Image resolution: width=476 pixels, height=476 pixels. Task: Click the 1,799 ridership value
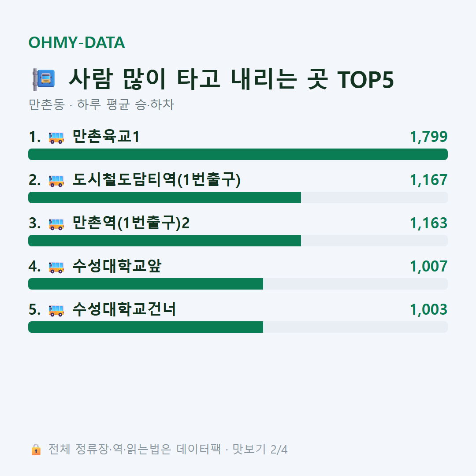(429, 137)
